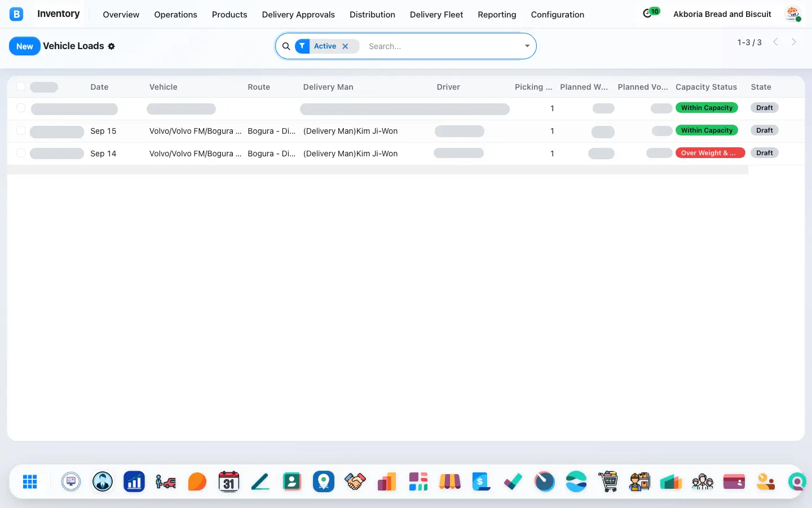Click the red Over Weight capacity badge
Viewport: 812px width, 508px height.
[x=710, y=153]
